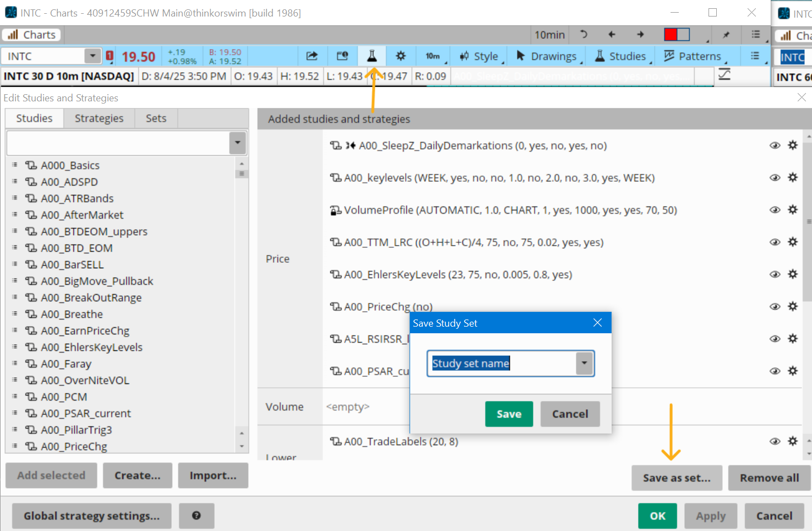Screen dimensions: 812x531
Task: Open the list menu icon in top bar
Action: point(756,35)
